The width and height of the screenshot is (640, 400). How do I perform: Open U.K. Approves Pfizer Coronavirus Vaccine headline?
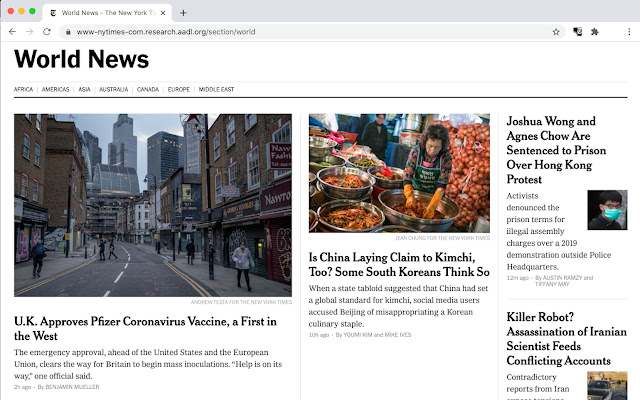tap(145, 329)
